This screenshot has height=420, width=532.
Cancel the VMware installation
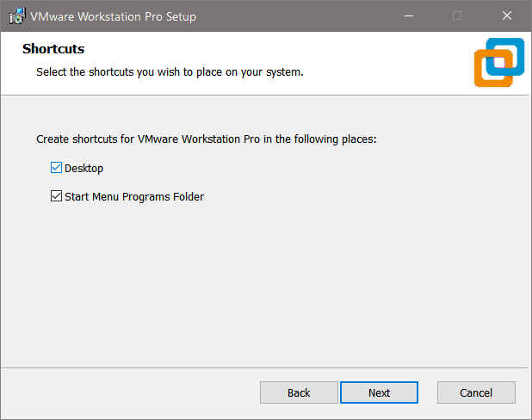pyautogui.click(x=476, y=392)
